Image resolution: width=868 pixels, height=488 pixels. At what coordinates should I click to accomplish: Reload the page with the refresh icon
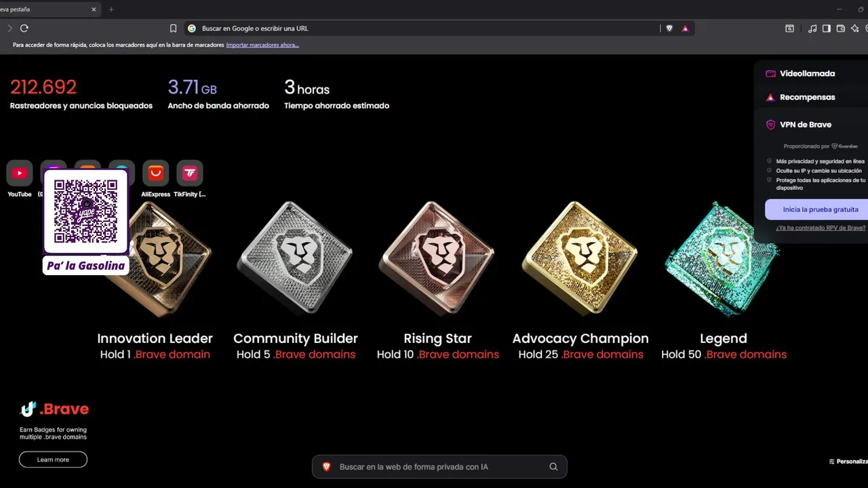tap(24, 28)
